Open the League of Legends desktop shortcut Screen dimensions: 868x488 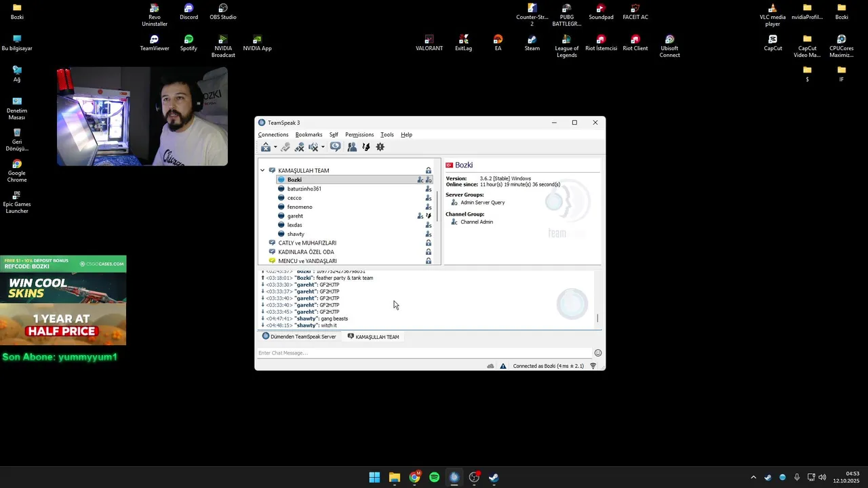click(x=567, y=46)
